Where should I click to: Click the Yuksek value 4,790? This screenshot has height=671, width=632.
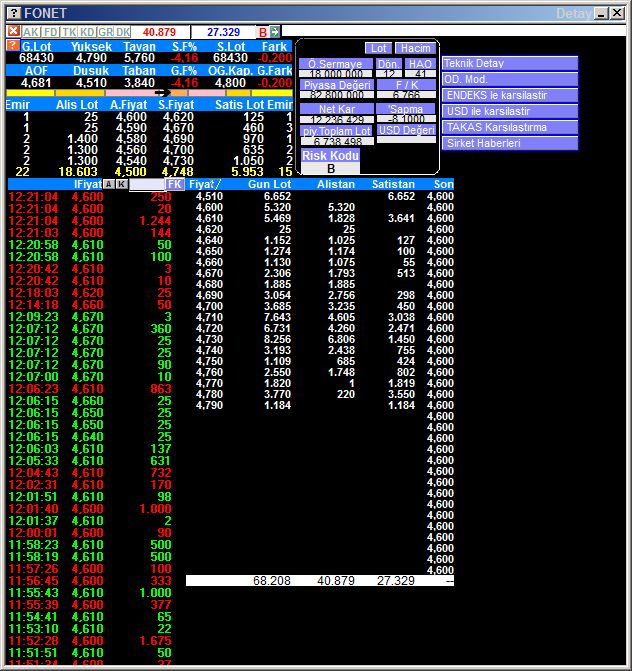coord(91,58)
